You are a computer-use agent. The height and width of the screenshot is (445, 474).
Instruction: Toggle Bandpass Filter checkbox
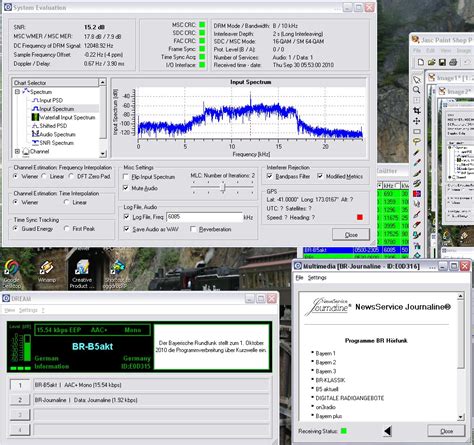[270, 176]
